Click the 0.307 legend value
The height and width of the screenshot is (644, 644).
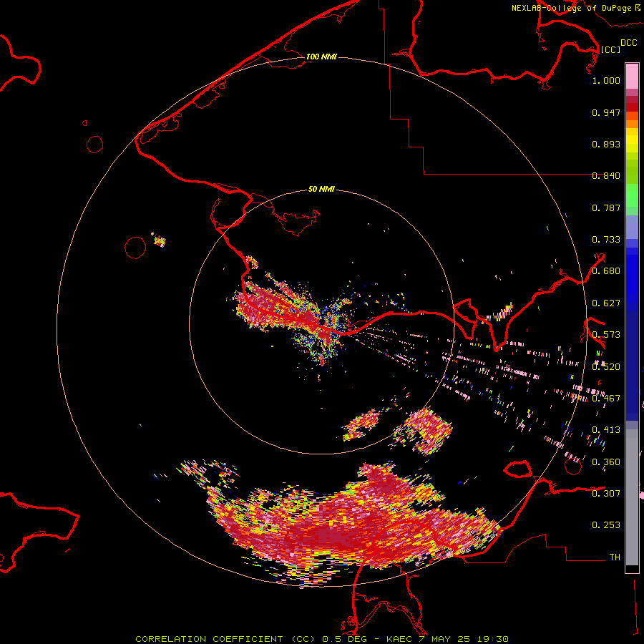point(606,494)
